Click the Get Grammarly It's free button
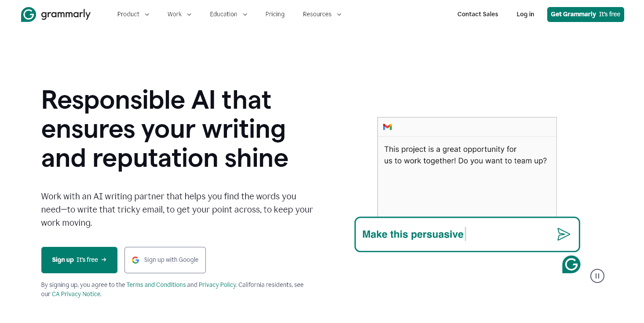 pos(585,14)
